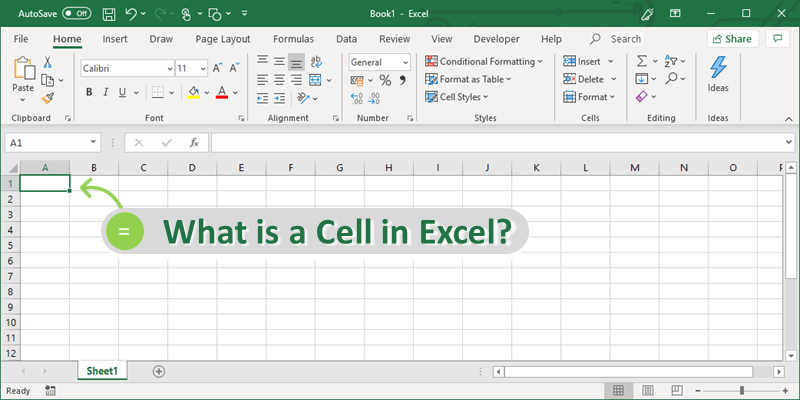This screenshot has width=800, height=400.
Task: Open the Comments button
Action: tap(778, 39)
